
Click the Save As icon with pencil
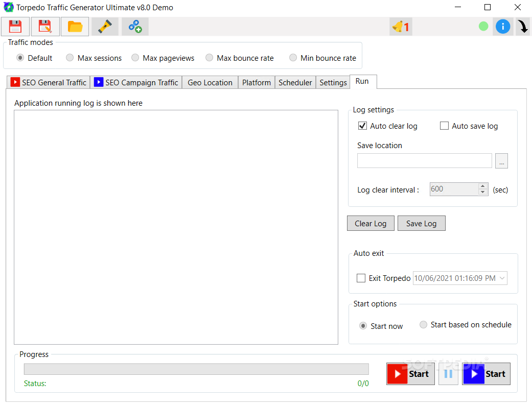(45, 27)
